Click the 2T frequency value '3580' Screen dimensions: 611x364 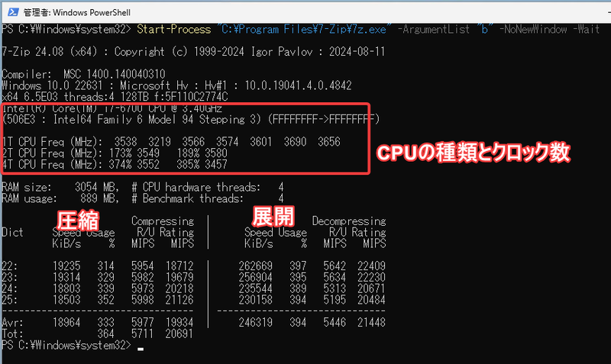(x=216, y=153)
